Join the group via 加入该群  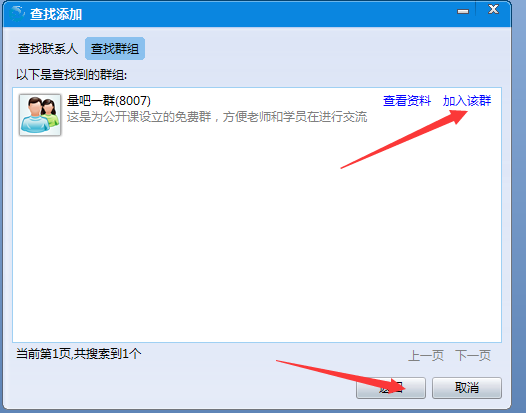[467, 101]
